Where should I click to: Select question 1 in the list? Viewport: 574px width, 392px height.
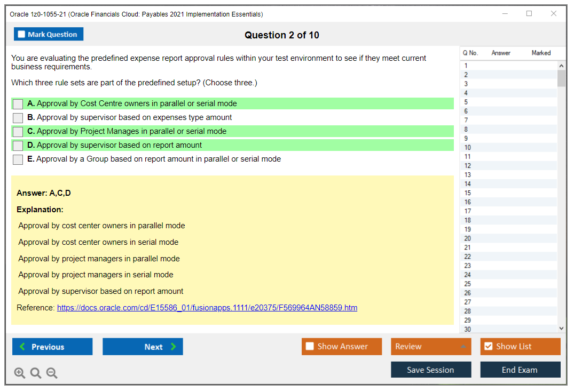click(508, 66)
